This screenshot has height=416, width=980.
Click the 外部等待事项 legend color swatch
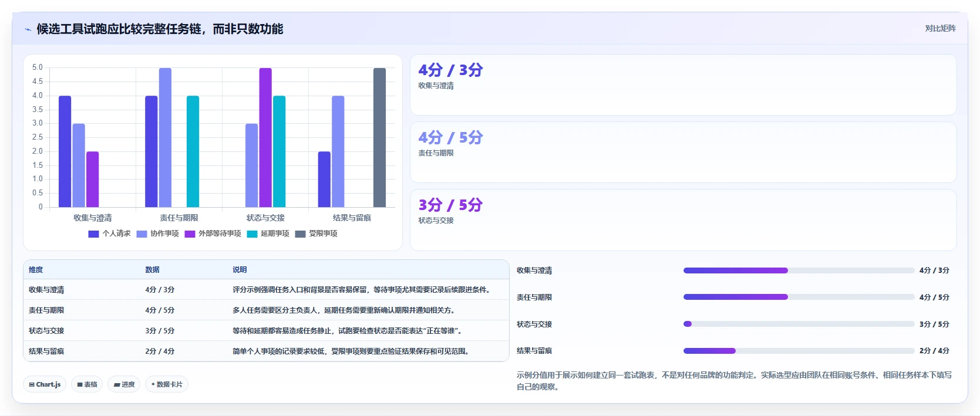[x=190, y=234]
